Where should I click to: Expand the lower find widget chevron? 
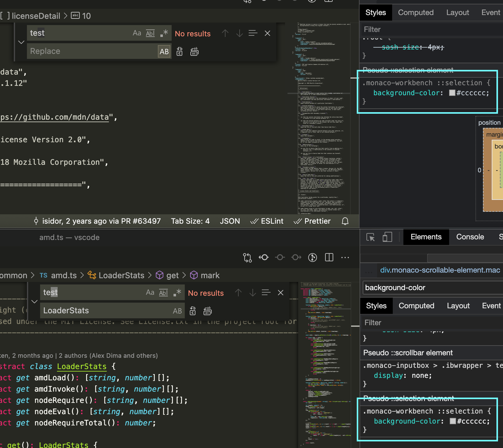[x=34, y=302]
